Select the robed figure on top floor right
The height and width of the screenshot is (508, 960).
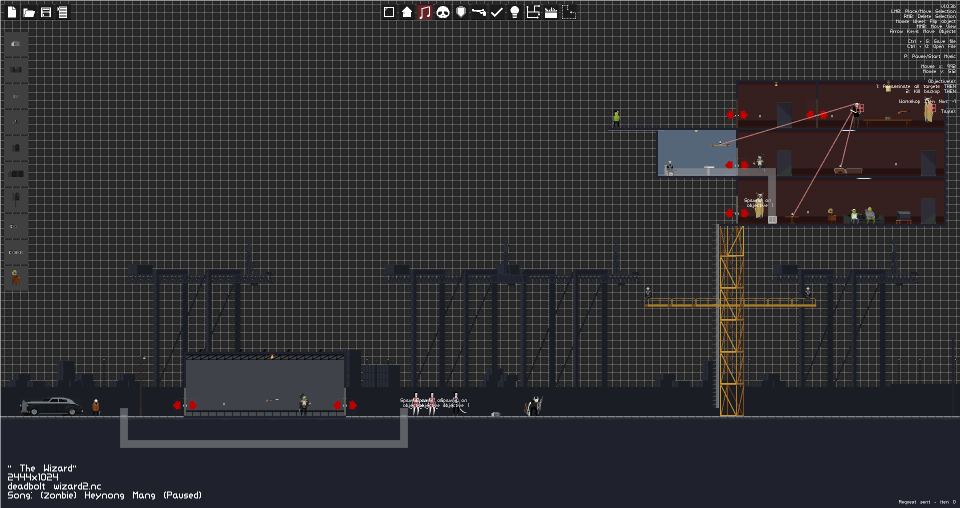point(929,110)
